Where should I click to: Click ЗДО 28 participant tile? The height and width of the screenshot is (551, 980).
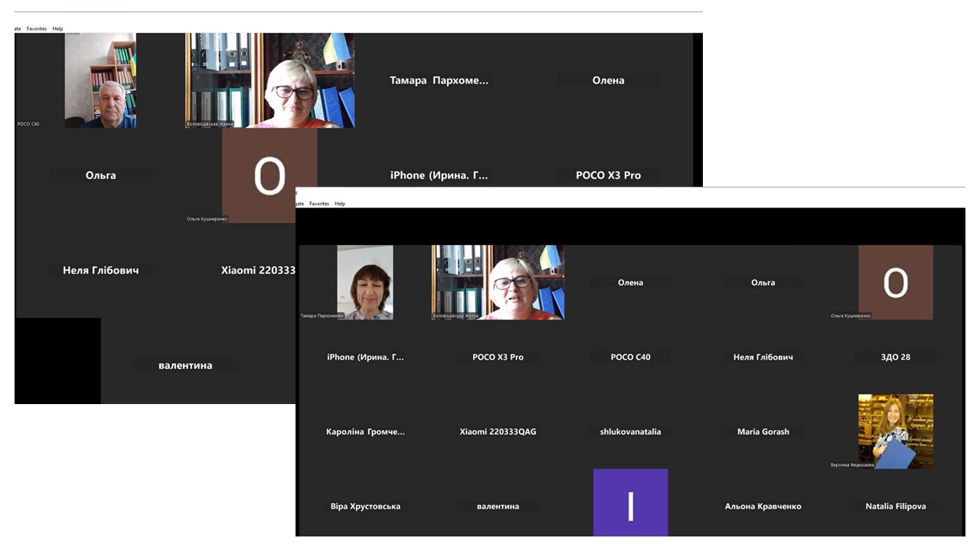click(896, 357)
